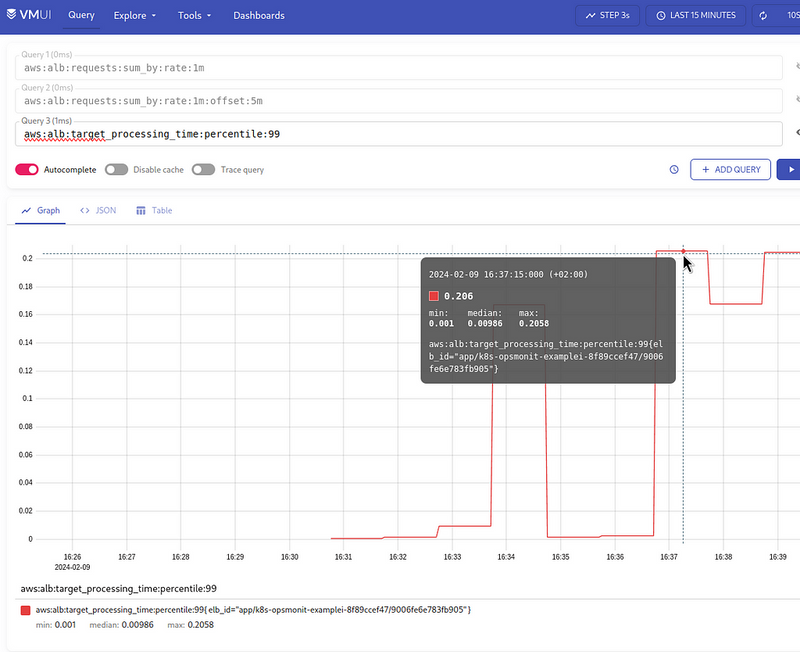
Task: Enable the Disable cache switch
Action: (116, 169)
